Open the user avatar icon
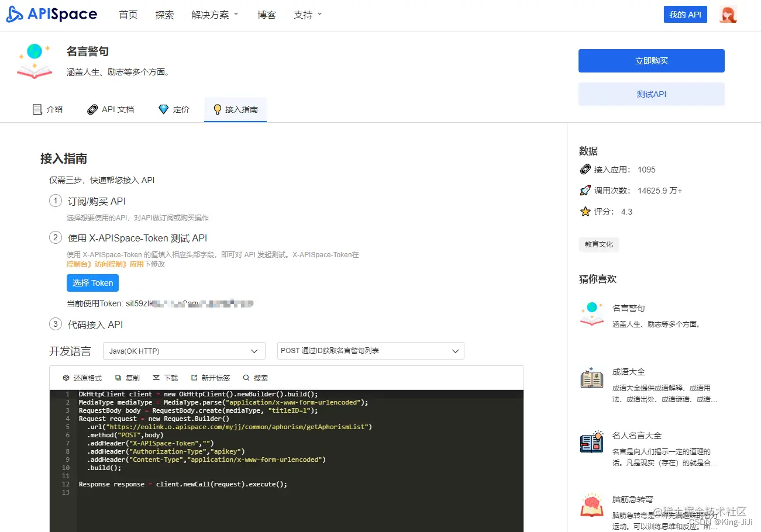761x532 pixels. point(728,14)
